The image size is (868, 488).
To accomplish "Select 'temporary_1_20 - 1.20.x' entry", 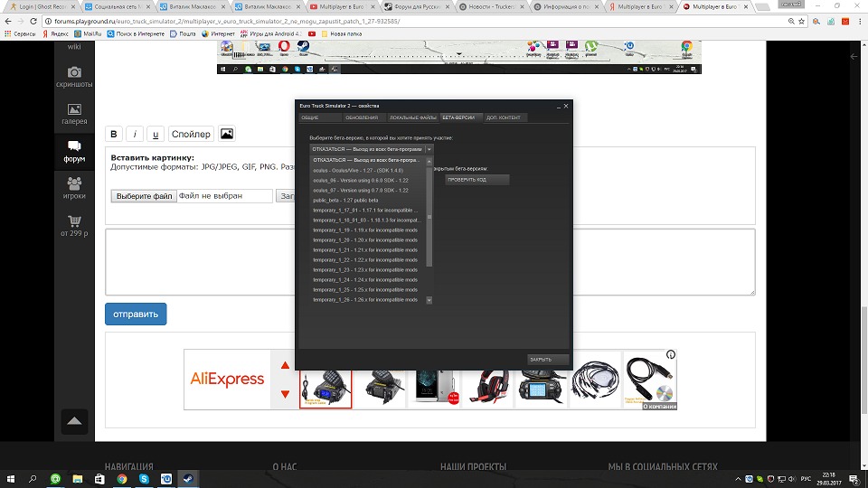I will (x=368, y=240).
